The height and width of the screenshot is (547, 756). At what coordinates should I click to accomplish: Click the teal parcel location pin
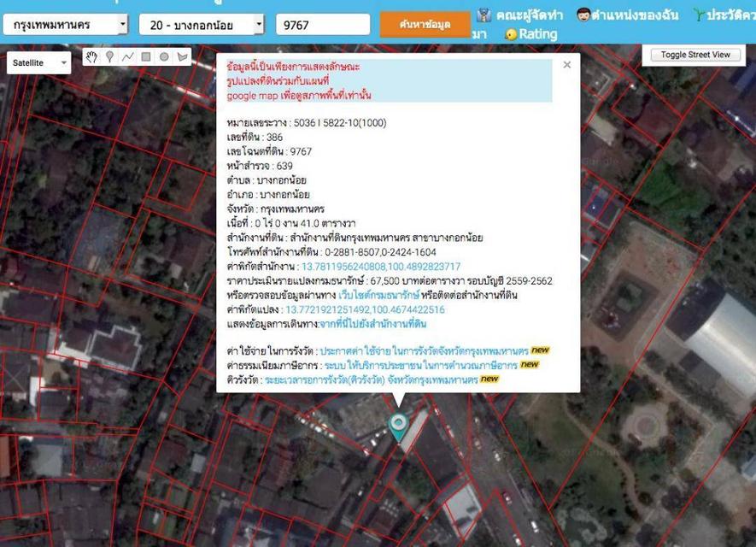398,427
